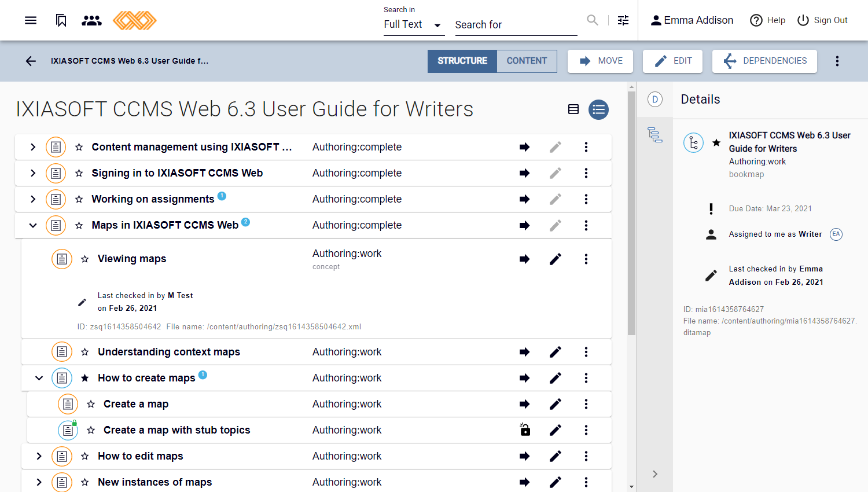The image size is (868, 492).
Task: Click move arrow for New instances of maps
Action: tap(525, 482)
